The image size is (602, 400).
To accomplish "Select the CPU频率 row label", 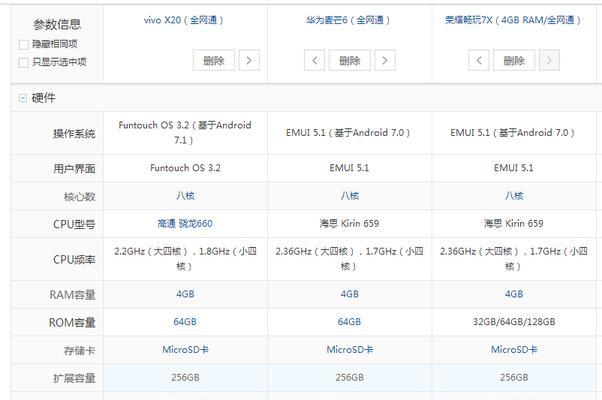I will click(x=74, y=260).
